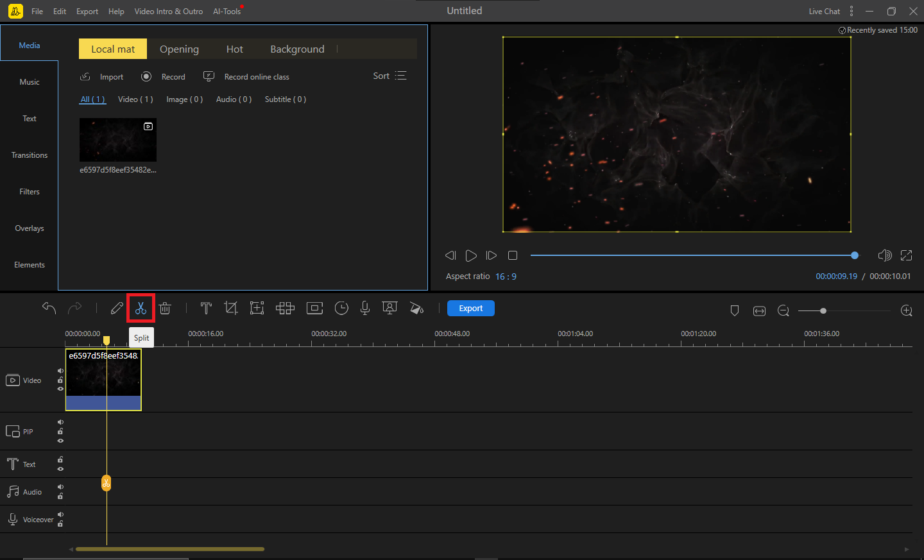Click the Zoom/frame tool icon next to Crop
The height and width of the screenshot is (560, 924).
click(257, 309)
